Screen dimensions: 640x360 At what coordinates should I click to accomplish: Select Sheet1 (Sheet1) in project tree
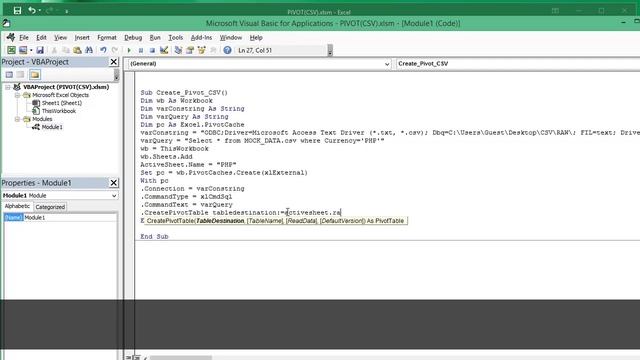(x=62, y=103)
